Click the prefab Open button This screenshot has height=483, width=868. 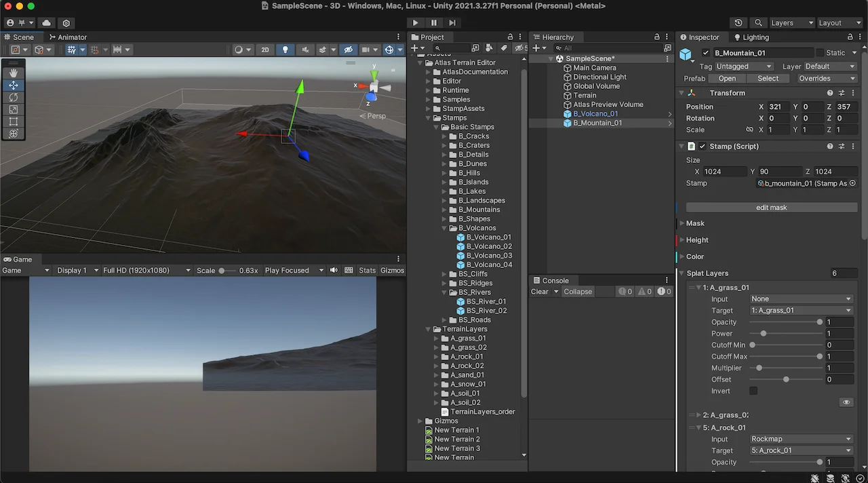tap(727, 79)
